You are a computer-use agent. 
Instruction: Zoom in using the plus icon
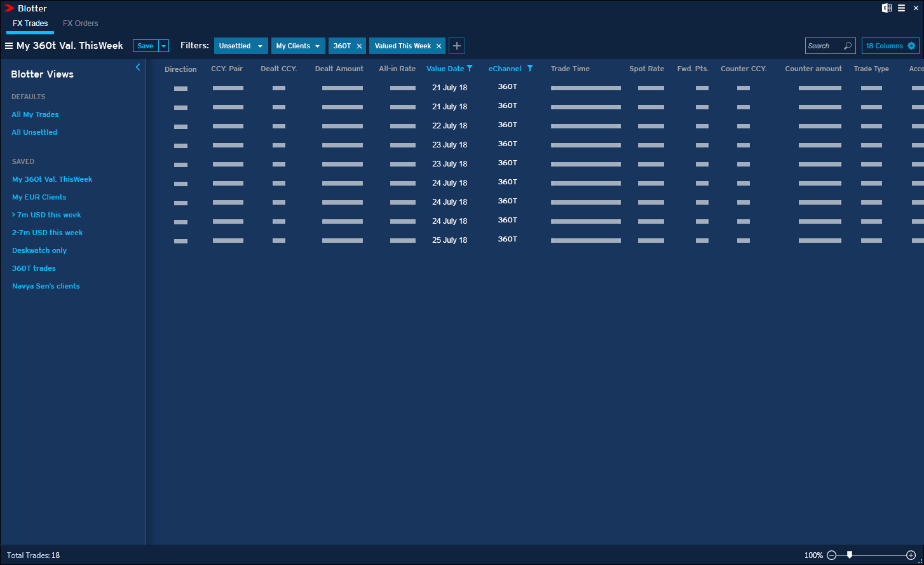point(911,555)
